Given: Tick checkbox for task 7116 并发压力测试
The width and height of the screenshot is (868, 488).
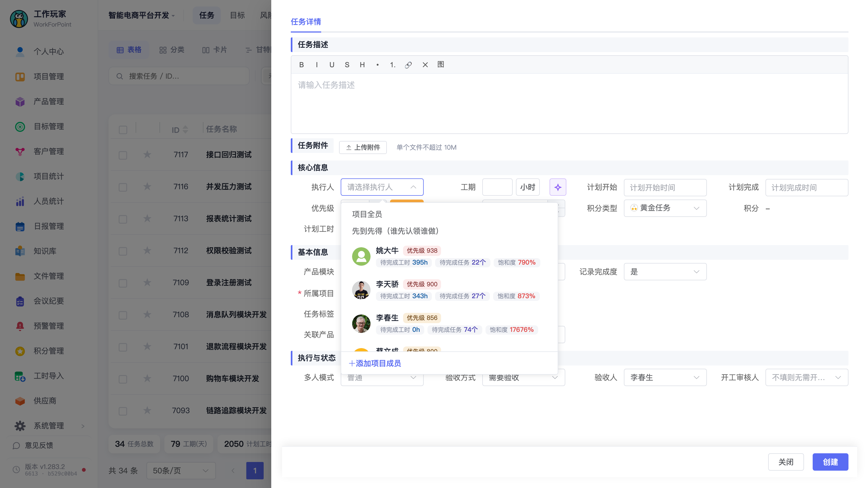Looking at the screenshot, I should [123, 187].
